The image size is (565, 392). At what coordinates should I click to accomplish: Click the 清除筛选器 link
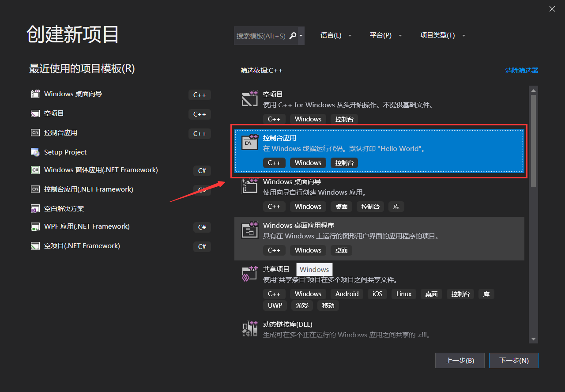click(522, 70)
